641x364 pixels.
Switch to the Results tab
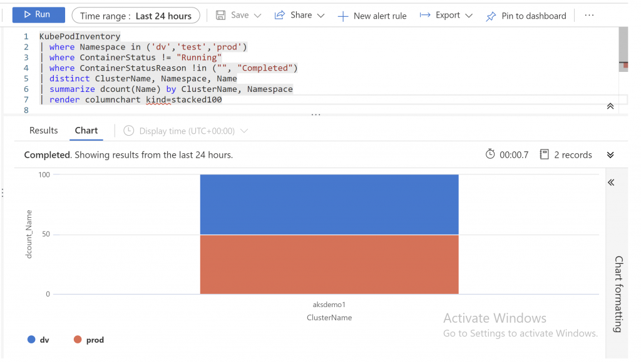[x=44, y=130]
